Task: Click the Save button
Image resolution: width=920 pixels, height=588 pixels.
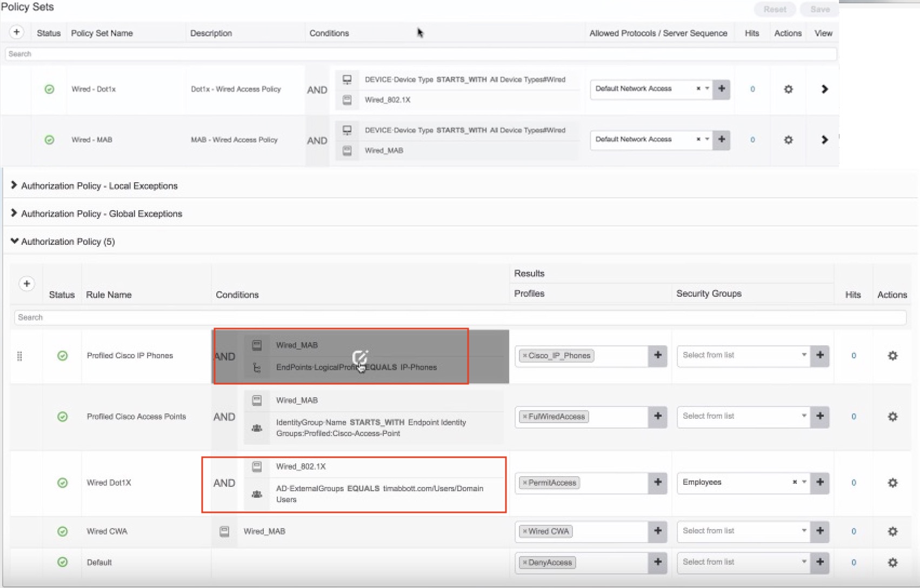Action: pyautogui.click(x=819, y=9)
